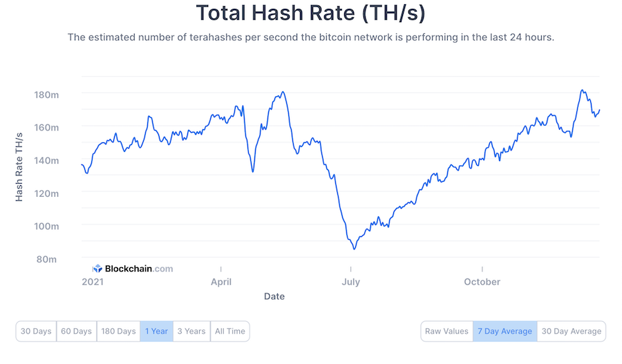Click the July tick on the date axis
The width and height of the screenshot is (622, 364).
coord(350,282)
